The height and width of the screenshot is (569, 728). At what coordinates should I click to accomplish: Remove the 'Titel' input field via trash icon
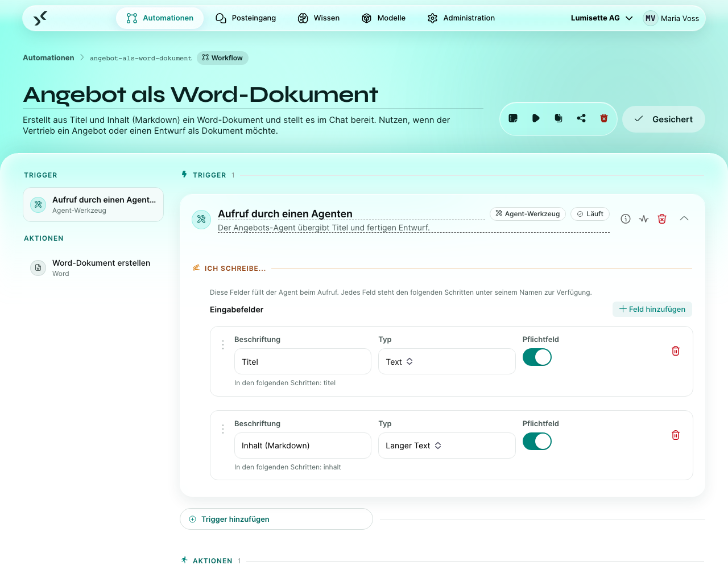[676, 351]
